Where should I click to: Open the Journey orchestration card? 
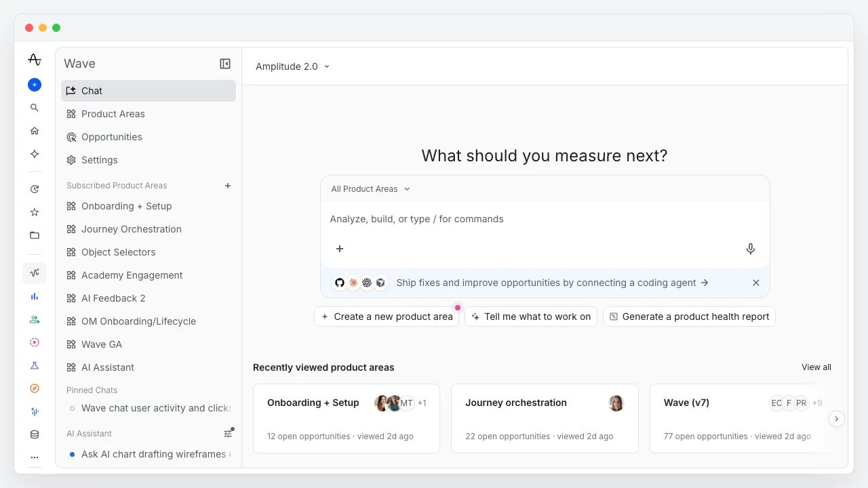tap(545, 418)
